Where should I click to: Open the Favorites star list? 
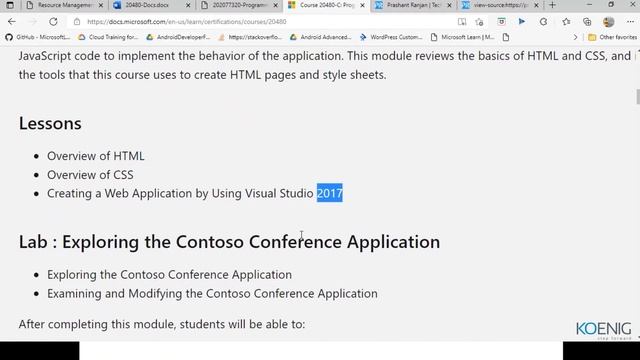point(566,22)
